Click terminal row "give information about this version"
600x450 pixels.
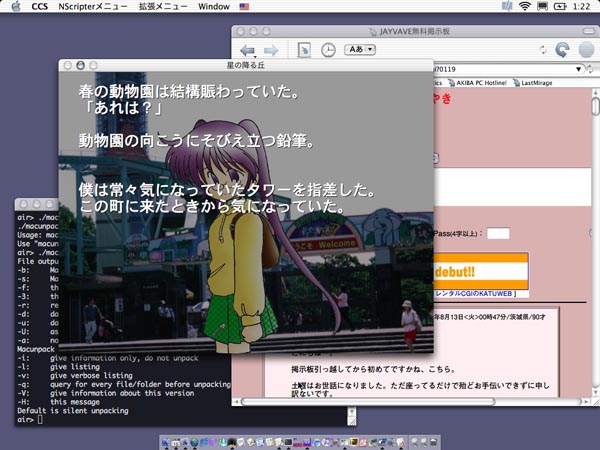[x=122, y=393]
